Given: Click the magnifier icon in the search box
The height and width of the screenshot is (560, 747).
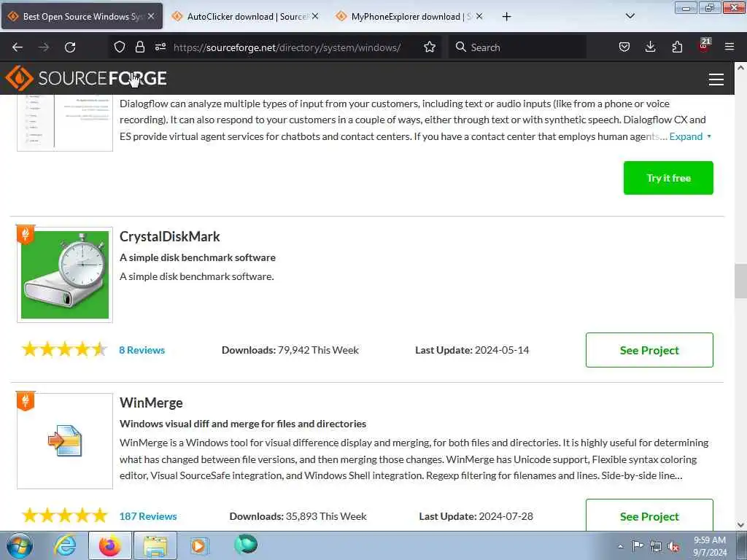Looking at the screenshot, I should [461, 47].
